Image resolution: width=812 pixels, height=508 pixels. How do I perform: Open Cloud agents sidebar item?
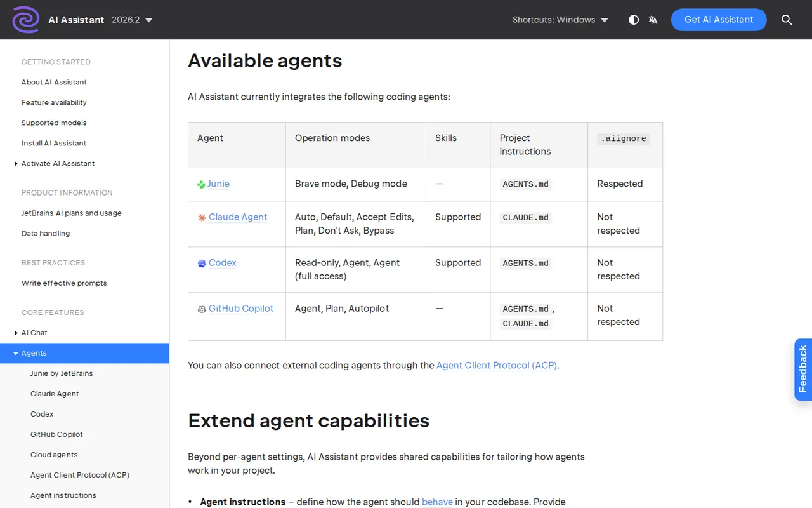[x=54, y=455]
